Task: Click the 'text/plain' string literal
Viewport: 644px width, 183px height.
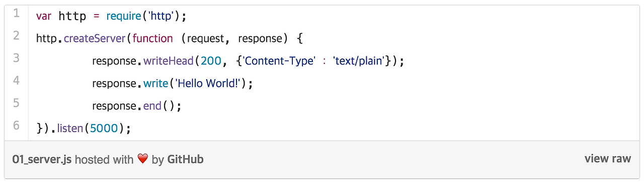Action: coord(359,62)
